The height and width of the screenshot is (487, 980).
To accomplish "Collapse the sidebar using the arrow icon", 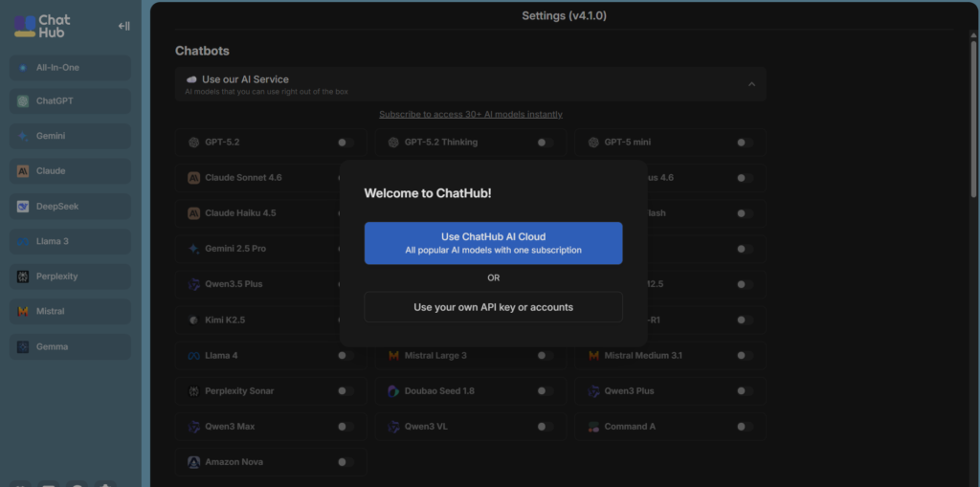I will point(123,26).
